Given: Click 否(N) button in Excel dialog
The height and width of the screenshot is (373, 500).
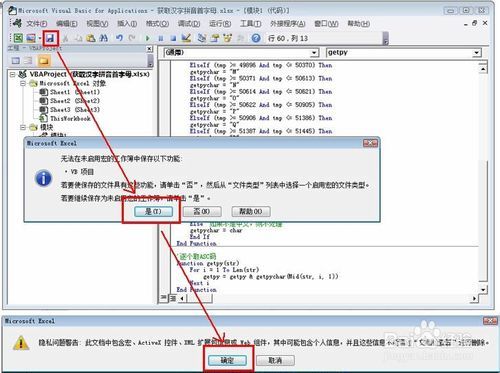Looking at the screenshot, I should coord(202,211).
